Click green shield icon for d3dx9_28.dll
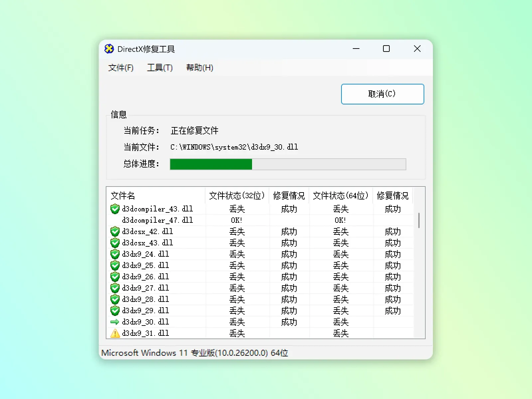532x399 pixels. click(115, 299)
